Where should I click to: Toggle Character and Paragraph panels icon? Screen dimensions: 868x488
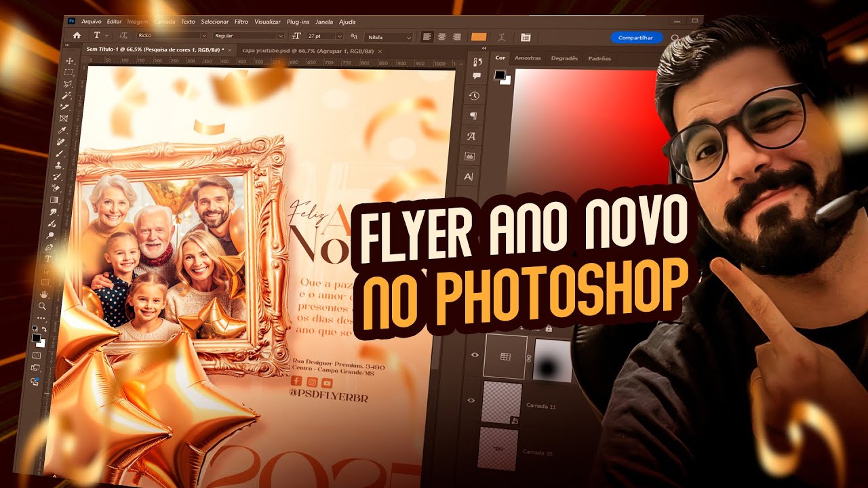pos(526,37)
